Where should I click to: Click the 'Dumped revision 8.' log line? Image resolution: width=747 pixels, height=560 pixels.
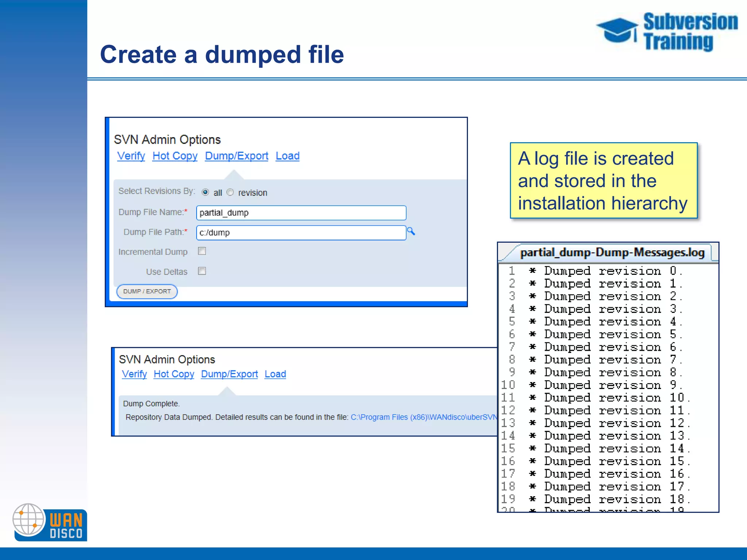click(x=605, y=372)
